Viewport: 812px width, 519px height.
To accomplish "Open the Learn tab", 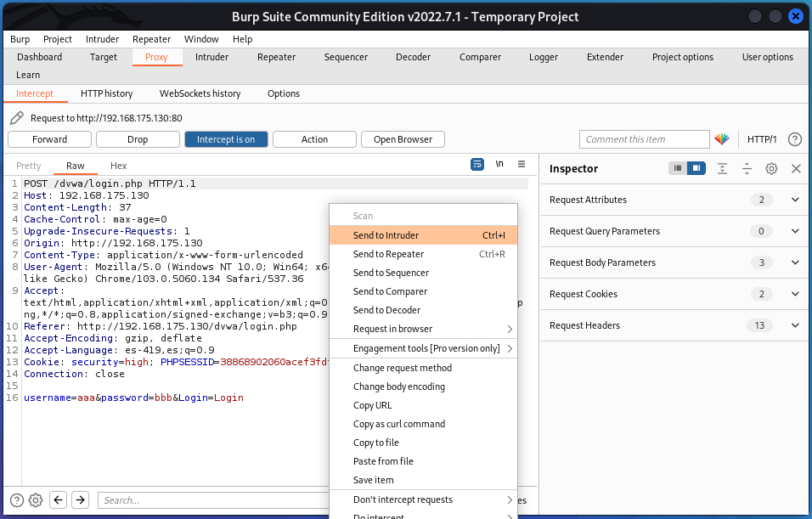I will pyautogui.click(x=28, y=75).
